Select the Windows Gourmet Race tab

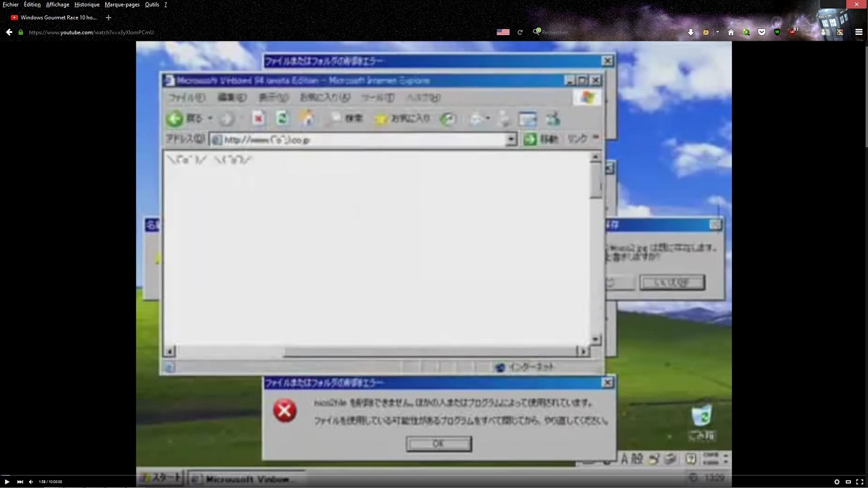tap(54, 17)
